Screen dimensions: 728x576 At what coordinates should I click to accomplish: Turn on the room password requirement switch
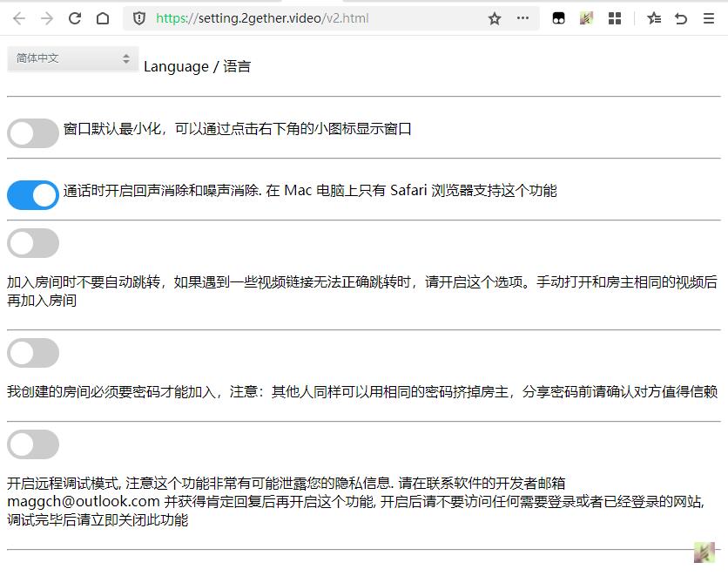click(33, 353)
